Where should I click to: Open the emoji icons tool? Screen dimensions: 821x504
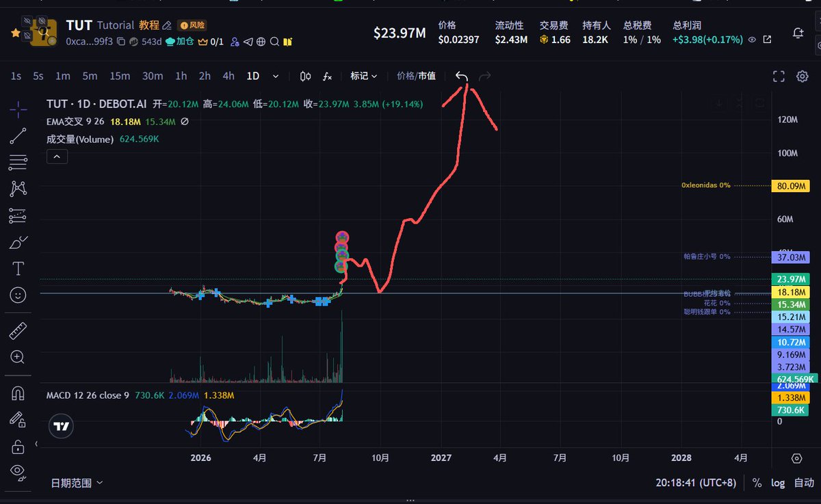[18, 295]
